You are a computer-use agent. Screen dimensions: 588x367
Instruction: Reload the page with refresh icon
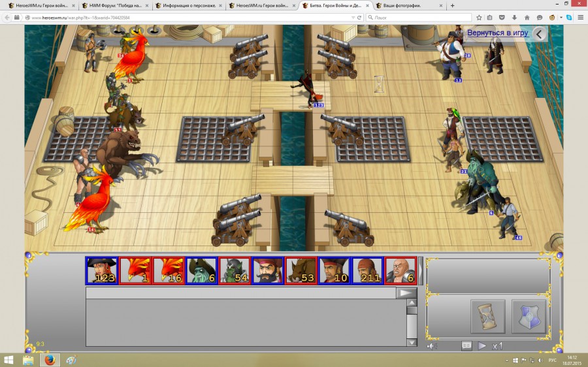point(359,17)
